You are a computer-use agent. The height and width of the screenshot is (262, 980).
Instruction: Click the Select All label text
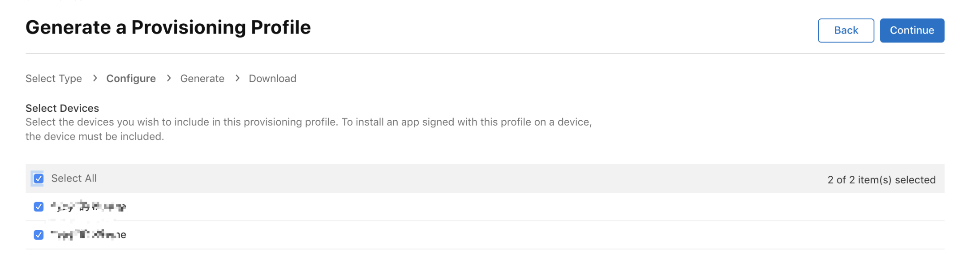(74, 178)
